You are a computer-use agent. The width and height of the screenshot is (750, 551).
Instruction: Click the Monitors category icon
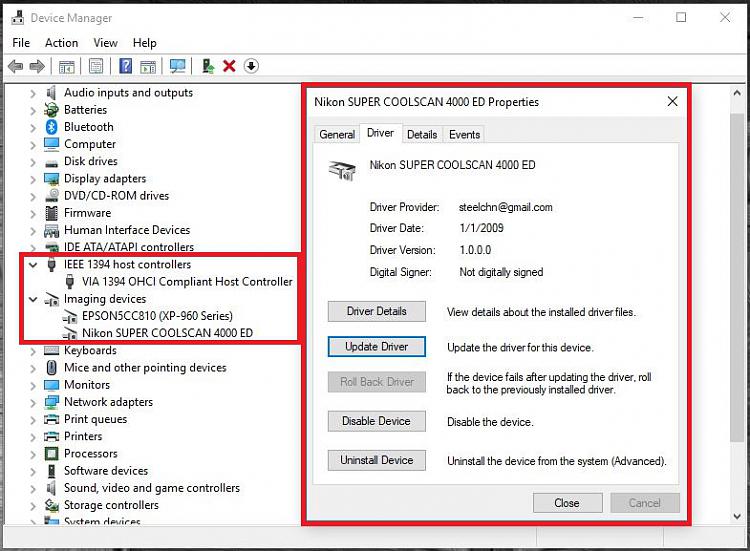(x=51, y=385)
